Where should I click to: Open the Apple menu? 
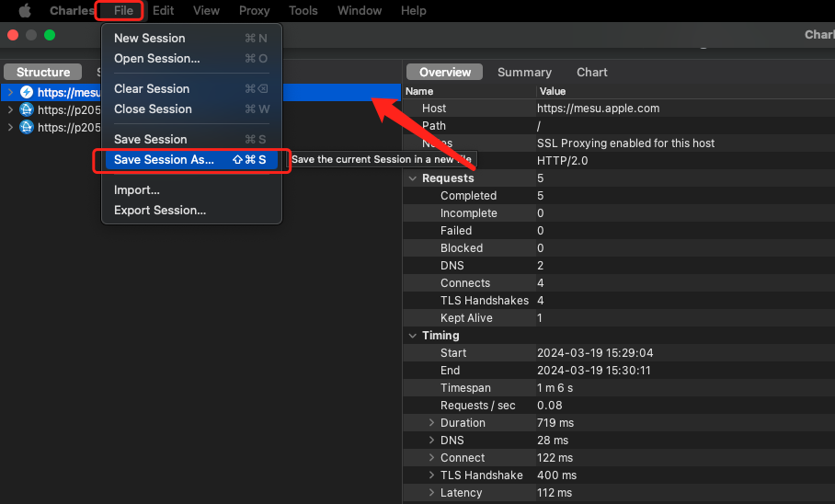pyautogui.click(x=25, y=11)
